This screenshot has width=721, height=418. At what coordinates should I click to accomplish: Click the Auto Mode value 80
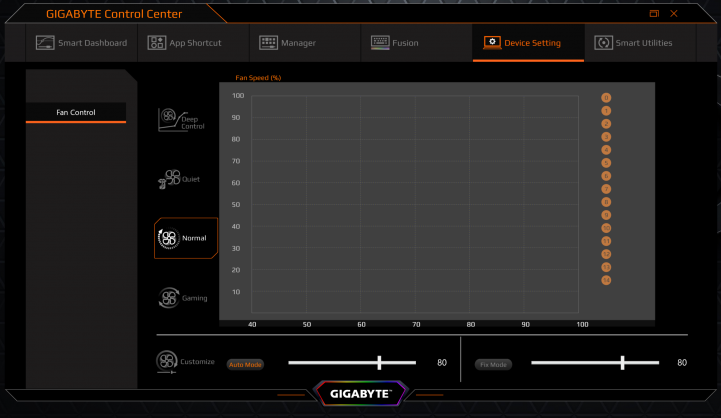[x=442, y=363]
